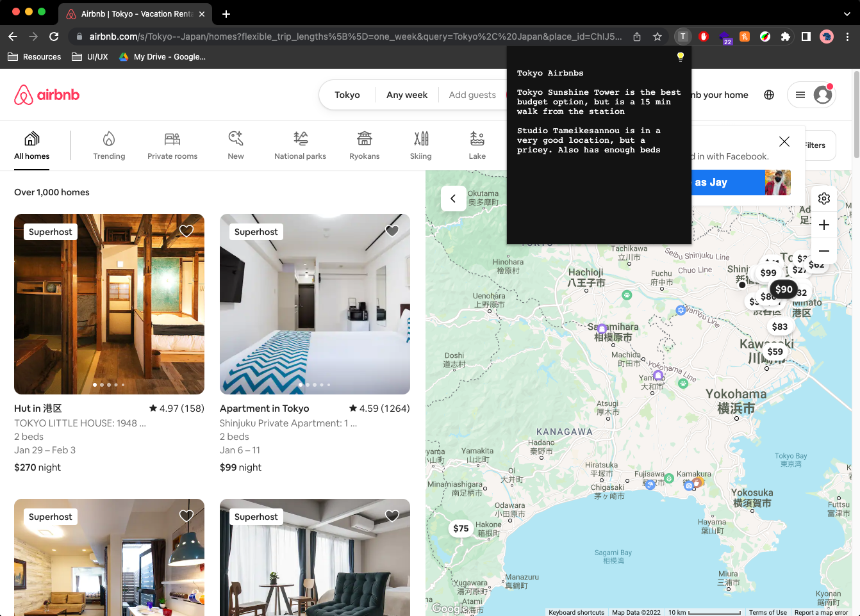Select the Private rooms category

pyautogui.click(x=172, y=145)
